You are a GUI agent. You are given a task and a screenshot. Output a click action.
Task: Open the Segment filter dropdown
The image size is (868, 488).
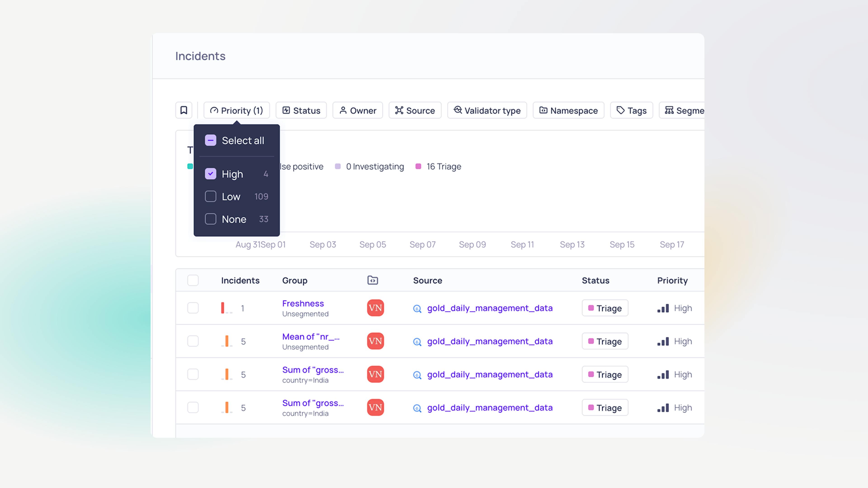click(x=682, y=110)
